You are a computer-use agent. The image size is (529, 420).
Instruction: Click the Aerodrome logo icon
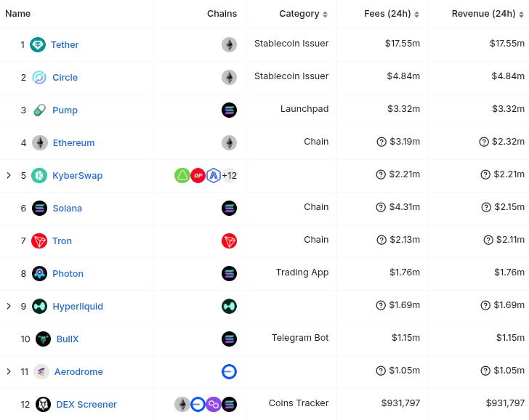41,372
